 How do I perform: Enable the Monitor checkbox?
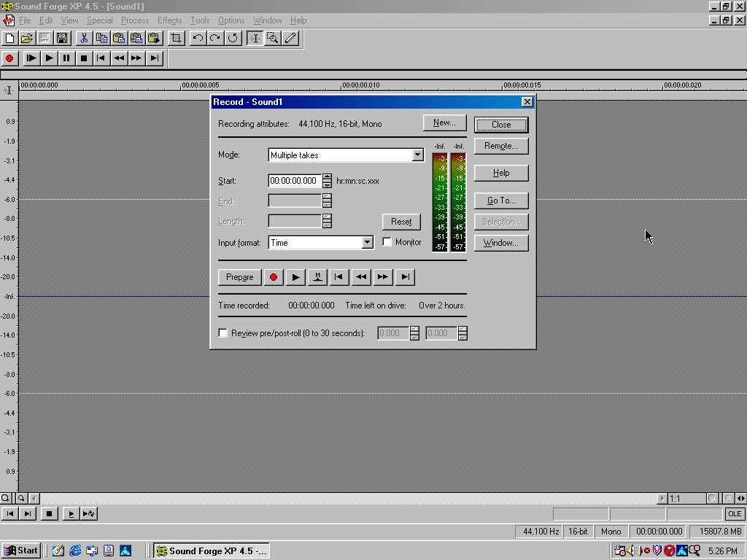(x=387, y=242)
